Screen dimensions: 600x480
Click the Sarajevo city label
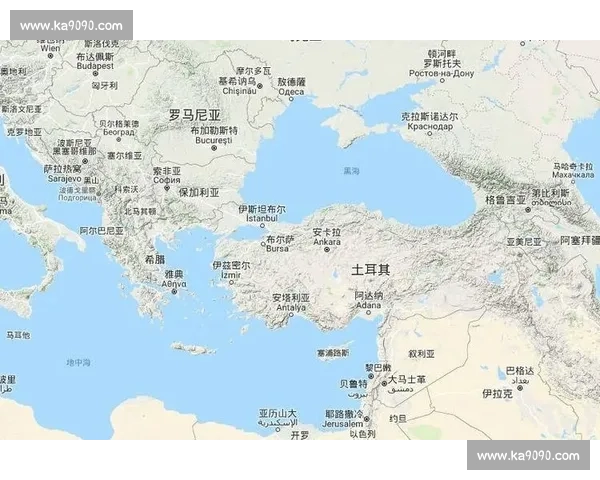pyautogui.click(x=65, y=179)
